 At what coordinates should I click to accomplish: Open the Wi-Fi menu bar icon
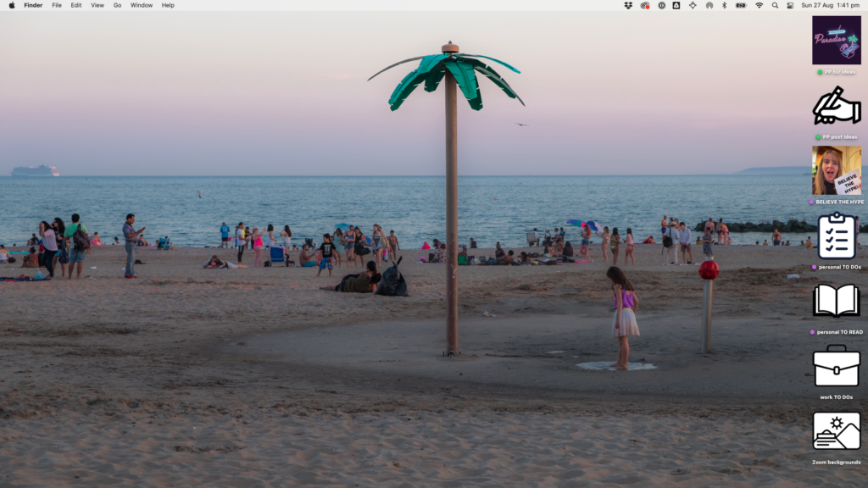[x=759, y=5]
